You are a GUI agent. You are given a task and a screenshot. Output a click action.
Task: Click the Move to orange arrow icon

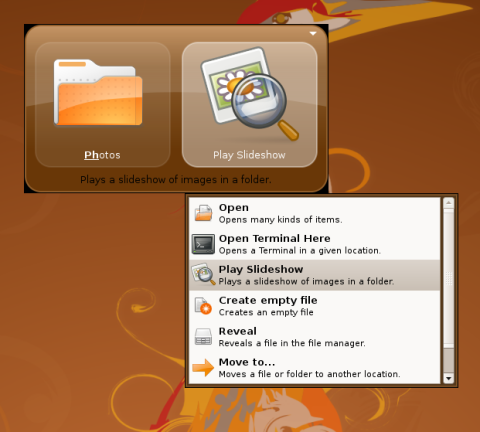pyautogui.click(x=203, y=368)
